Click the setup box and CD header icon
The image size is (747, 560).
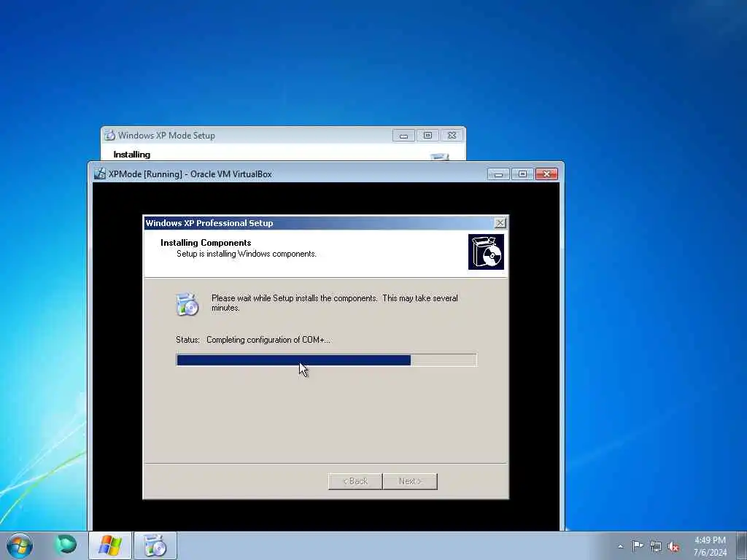tap(486, 252)
